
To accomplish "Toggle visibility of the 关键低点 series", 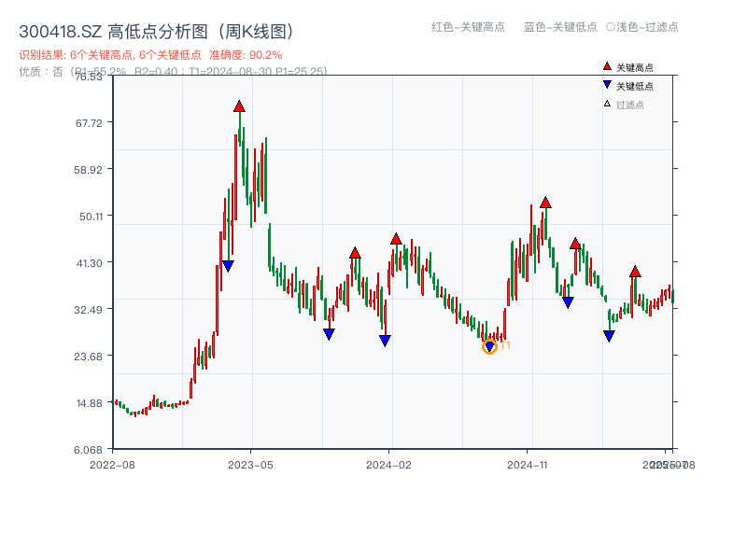I will pos(626,84).
